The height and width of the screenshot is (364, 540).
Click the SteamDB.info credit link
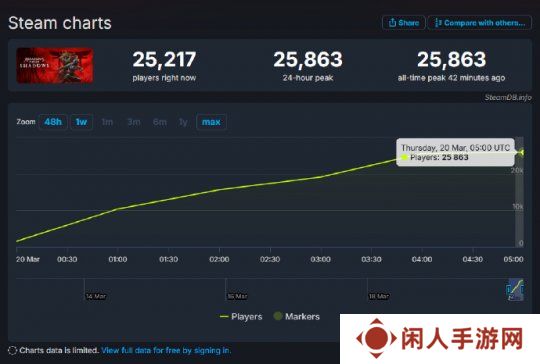508,97
